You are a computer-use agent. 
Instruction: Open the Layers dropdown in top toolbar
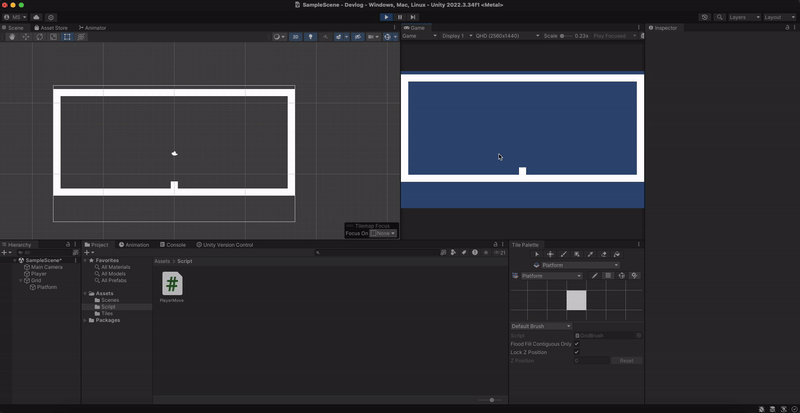coord(743,17)
